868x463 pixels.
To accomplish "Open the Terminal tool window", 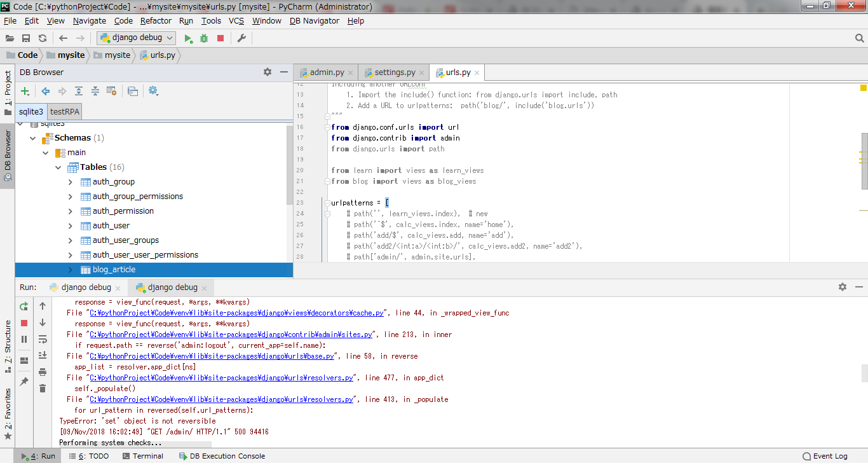I will pyautogui.click(x=143, y=456).
